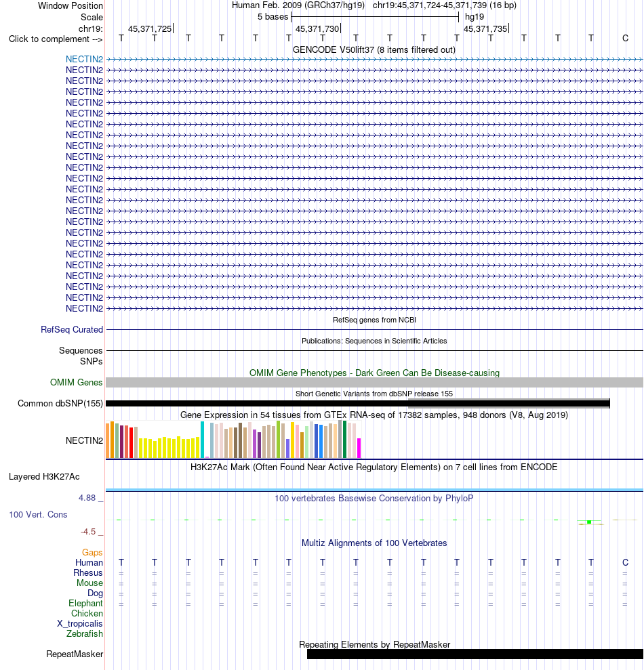Open Repeating Elements by RepeatMasker title
Viewport: 644px width, 670px height.
(374, 644)
